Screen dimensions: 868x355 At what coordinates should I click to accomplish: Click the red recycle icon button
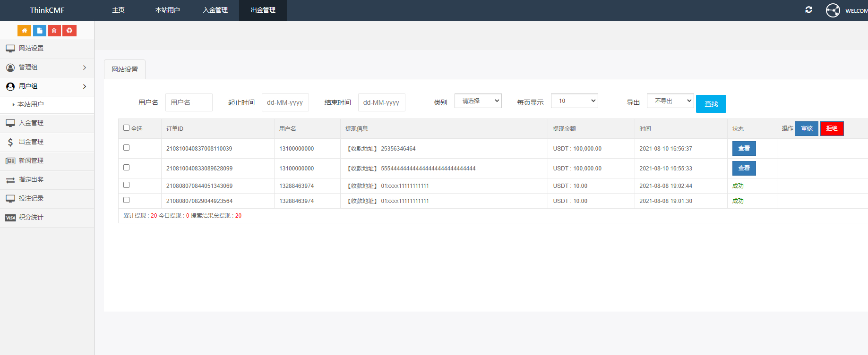[x=69, y=31]
